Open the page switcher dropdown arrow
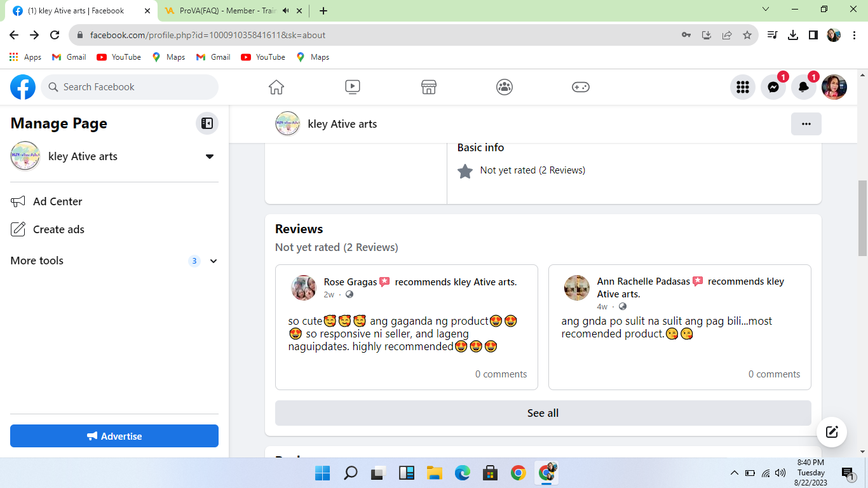Image resolution: width=868 pixels, height=488 pixels. 210,156
